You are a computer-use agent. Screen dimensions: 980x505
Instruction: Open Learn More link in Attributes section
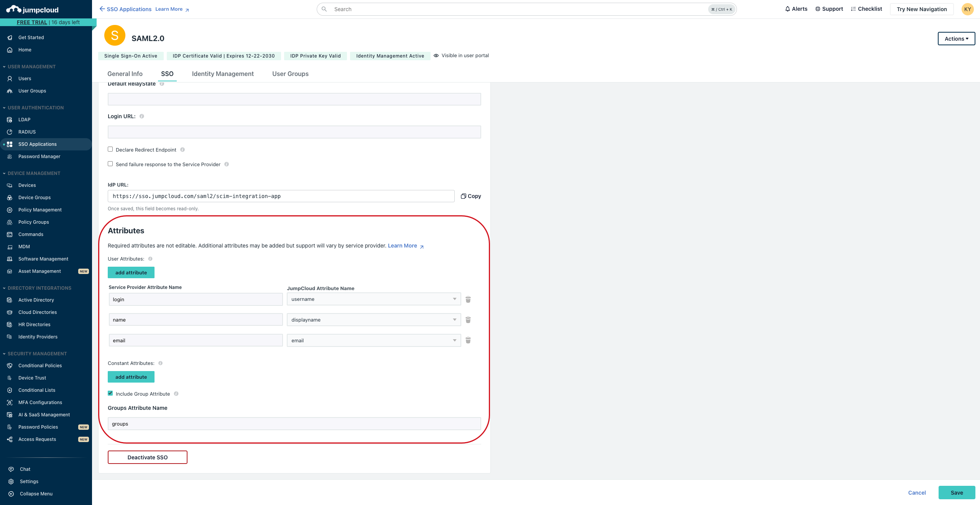click(406, 246)
